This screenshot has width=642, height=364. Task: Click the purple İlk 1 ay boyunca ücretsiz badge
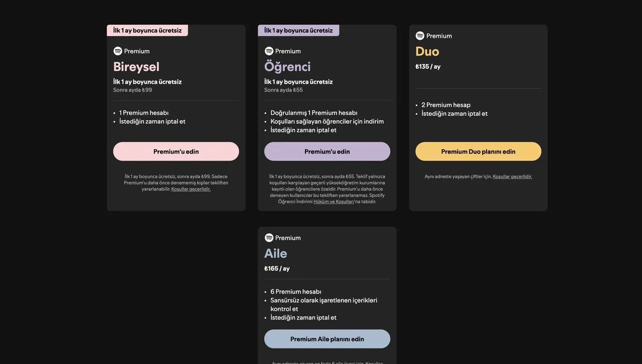click(298, 29)
